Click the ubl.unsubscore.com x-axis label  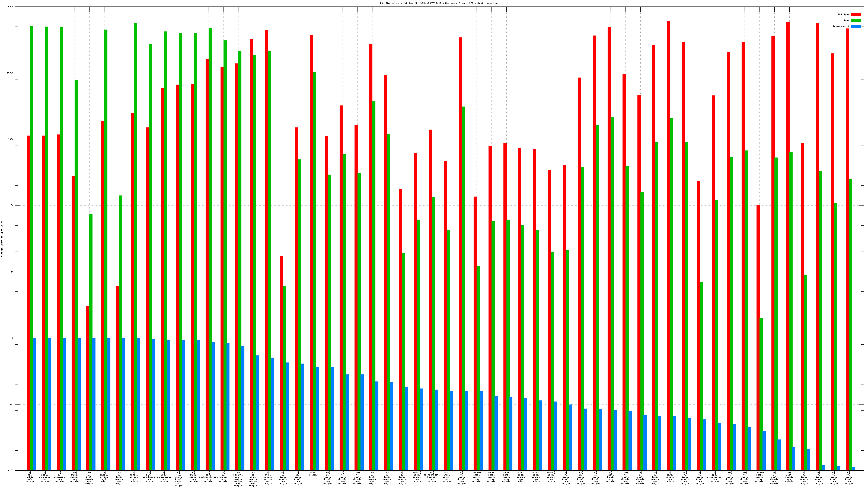point(164,477)
